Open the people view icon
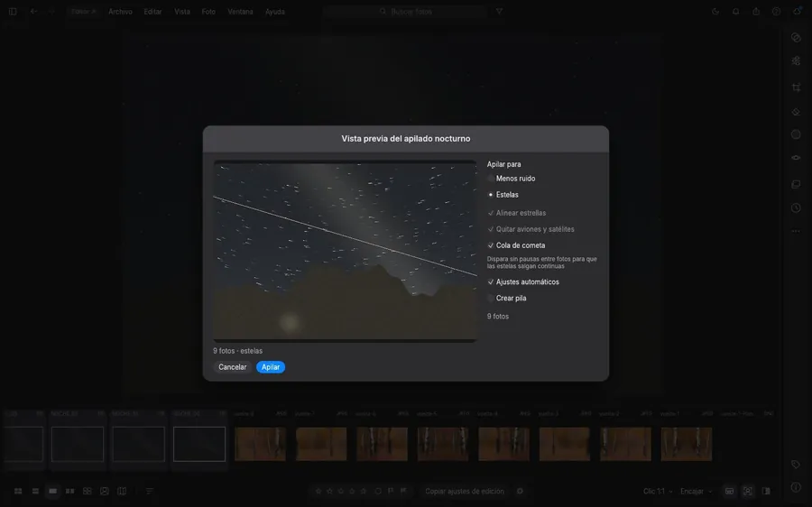The image size is (812, 507). coord(105,491)
